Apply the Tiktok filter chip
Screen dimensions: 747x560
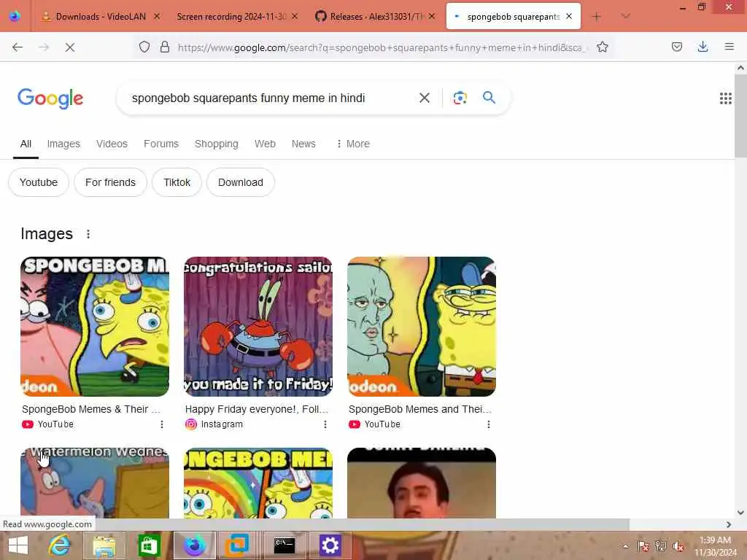point(177,182)
